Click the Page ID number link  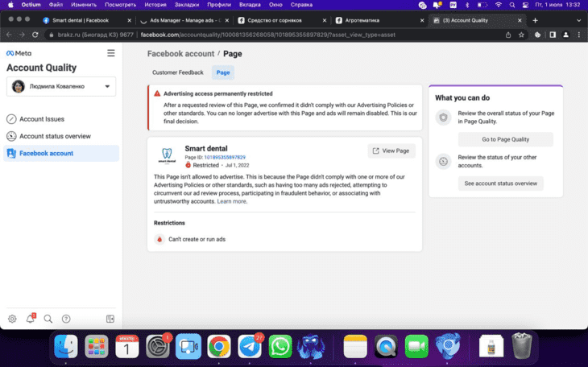pos(225,158)
